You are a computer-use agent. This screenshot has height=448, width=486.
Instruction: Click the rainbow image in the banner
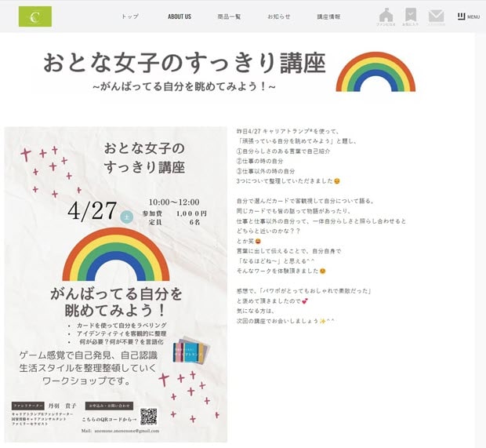click(x=375, y=73)
